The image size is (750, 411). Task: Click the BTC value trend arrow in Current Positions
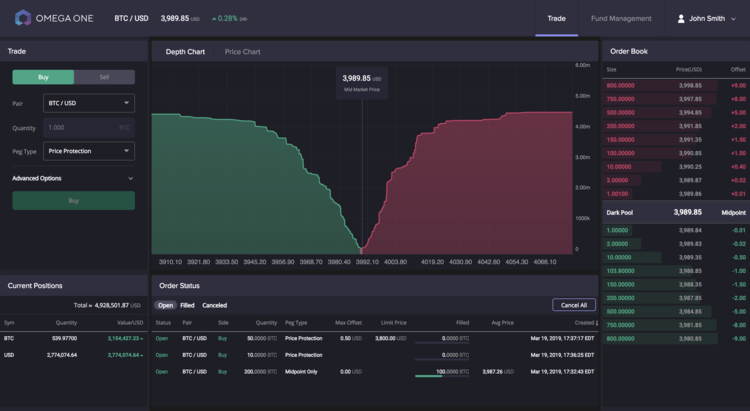point(142,339)
